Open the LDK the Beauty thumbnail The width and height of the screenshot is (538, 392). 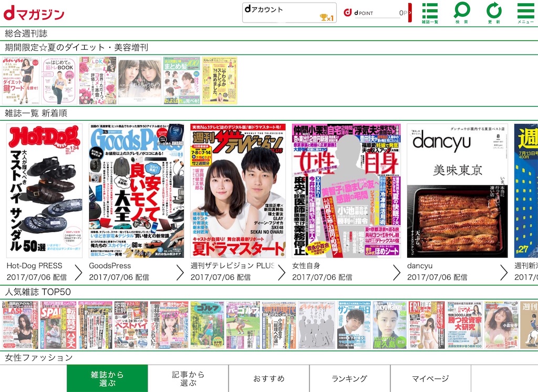tap(97, 80)
